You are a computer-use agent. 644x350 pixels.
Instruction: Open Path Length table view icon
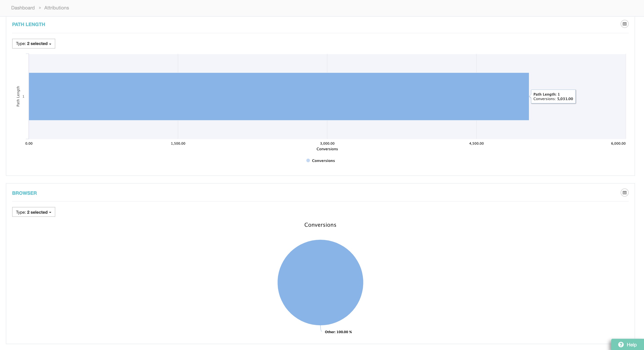(x=624, y=24)
